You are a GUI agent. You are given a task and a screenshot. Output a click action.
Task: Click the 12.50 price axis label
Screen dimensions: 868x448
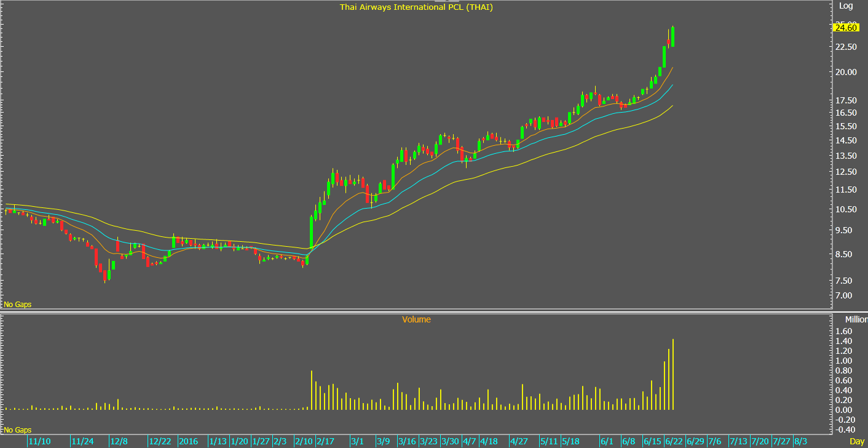point(846,172)
